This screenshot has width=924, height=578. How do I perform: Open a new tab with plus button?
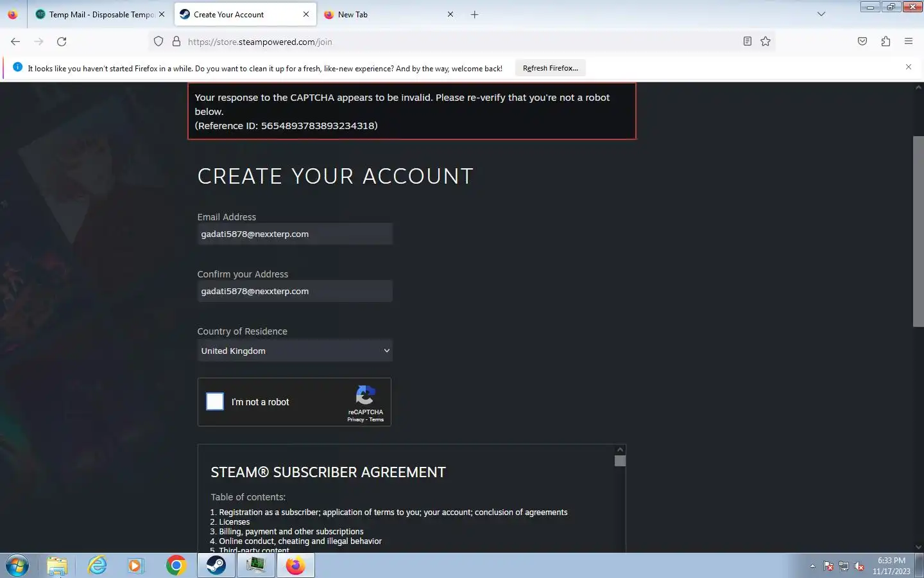pyautogui.click(x=475, y=14)
